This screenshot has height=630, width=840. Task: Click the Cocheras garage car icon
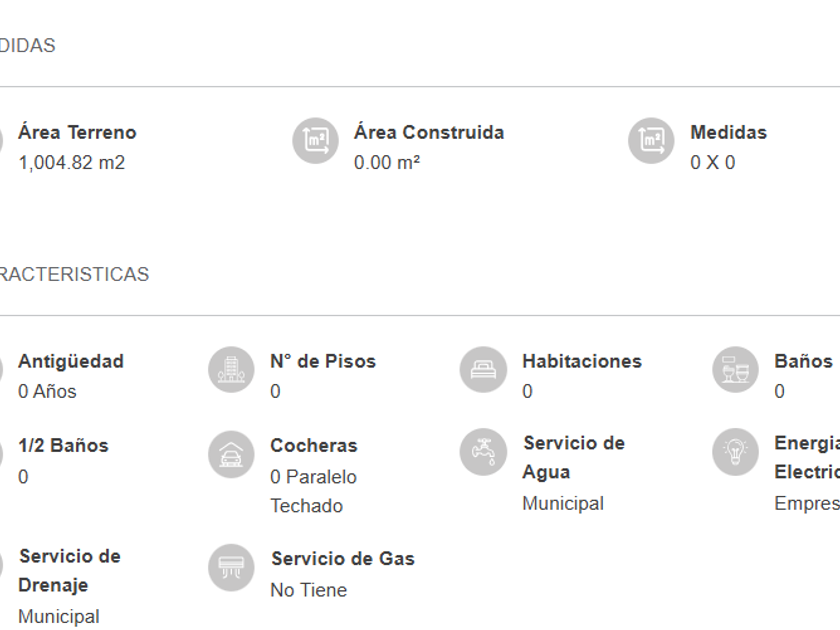tap(231, 454)
